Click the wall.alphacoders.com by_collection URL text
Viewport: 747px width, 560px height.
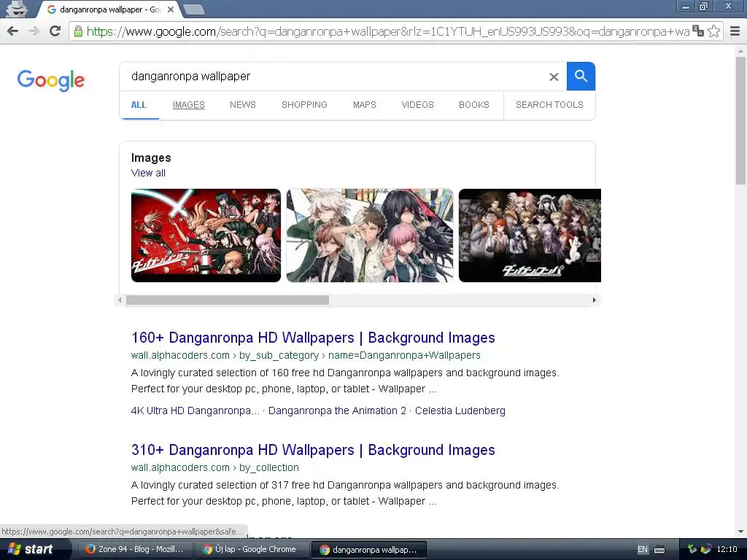(215, 467)
